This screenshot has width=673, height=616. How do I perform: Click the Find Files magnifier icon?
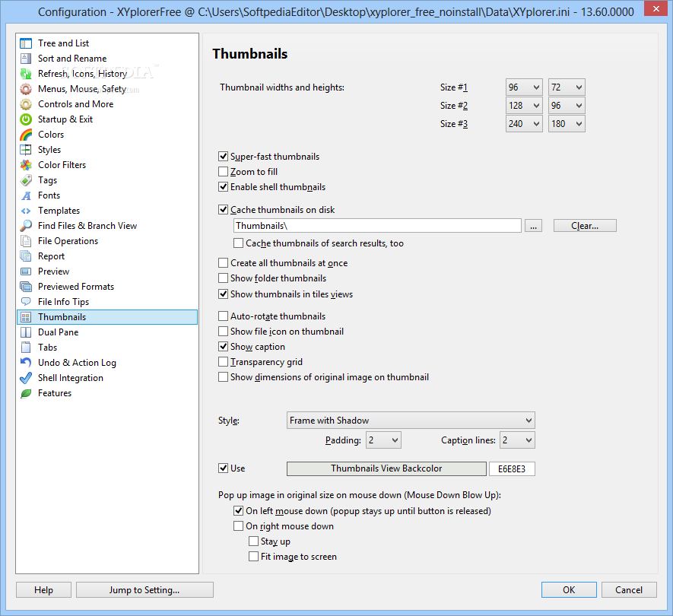(x=26, y=226)
